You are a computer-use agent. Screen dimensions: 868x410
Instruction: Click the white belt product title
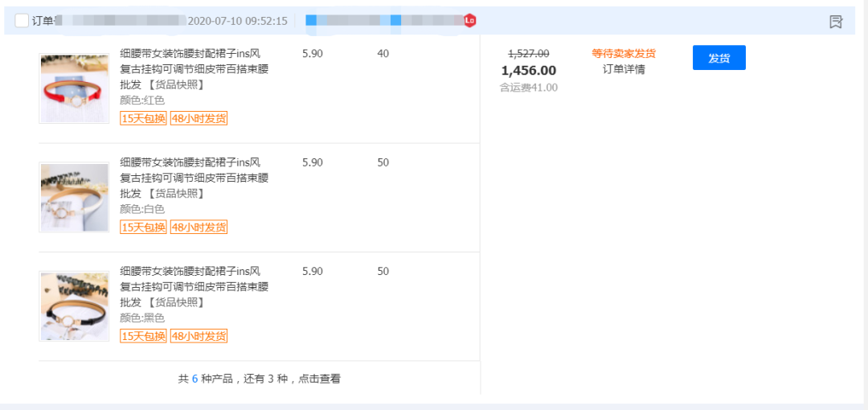pyautogui.click(x=194, y=178)
